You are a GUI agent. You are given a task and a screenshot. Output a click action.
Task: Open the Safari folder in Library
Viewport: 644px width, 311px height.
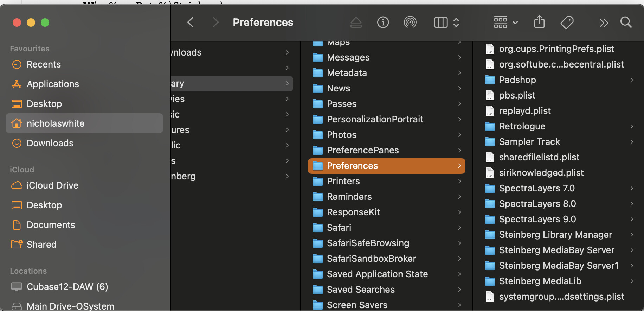[339, 228]
